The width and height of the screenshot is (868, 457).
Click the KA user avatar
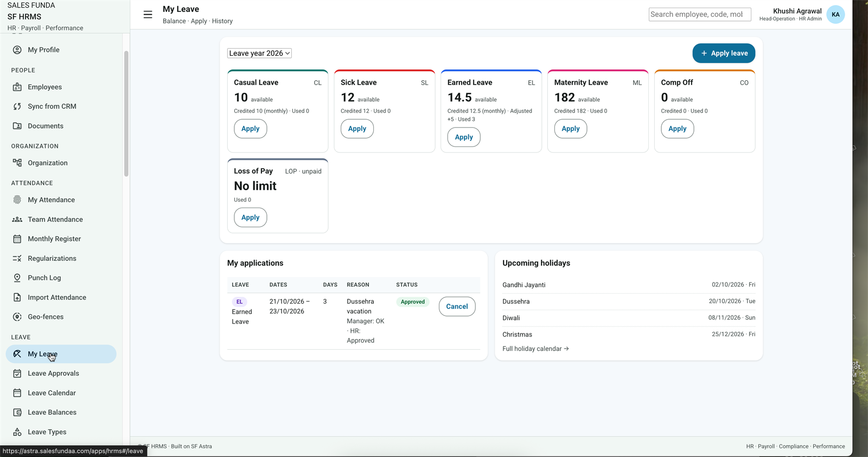(x=835, y=15)
